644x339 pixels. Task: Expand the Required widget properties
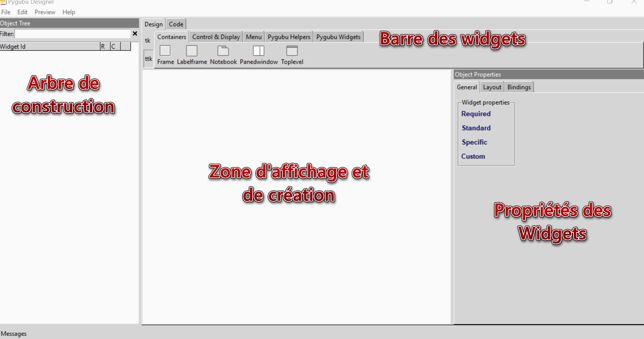[x=476, y=114]
